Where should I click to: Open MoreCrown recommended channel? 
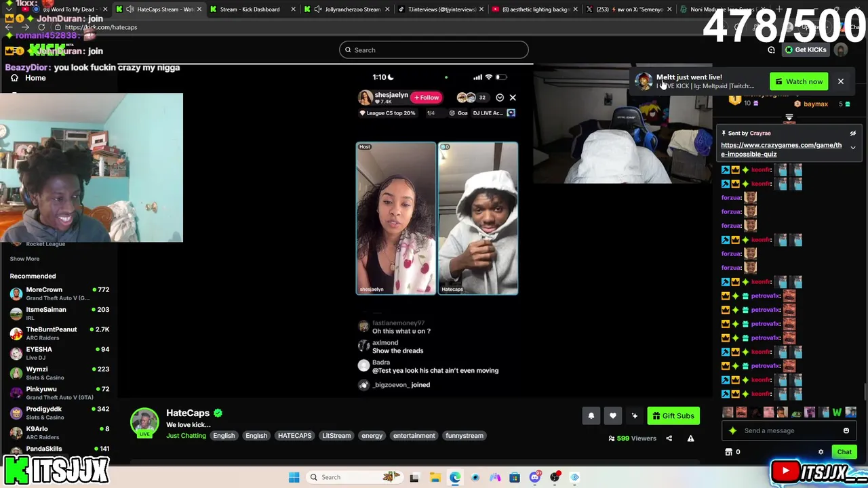point(59,293)
